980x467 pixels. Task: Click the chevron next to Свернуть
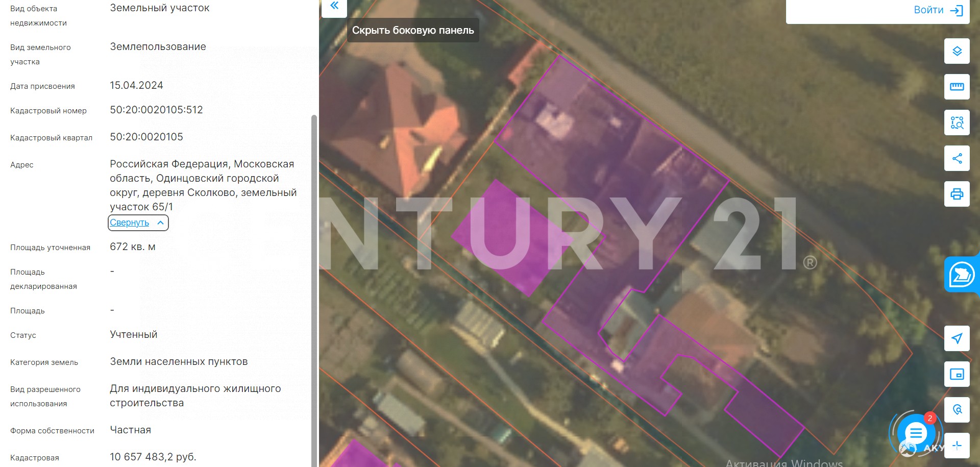(160, 223)
